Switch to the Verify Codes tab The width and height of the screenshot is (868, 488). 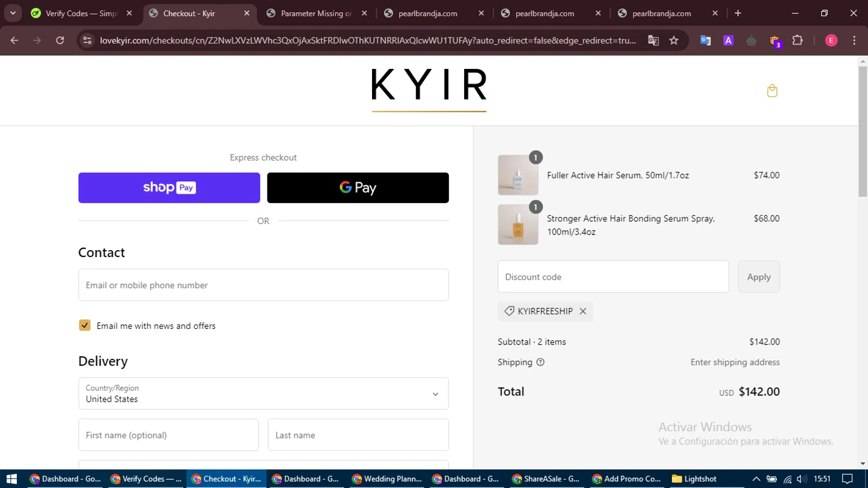81,13
